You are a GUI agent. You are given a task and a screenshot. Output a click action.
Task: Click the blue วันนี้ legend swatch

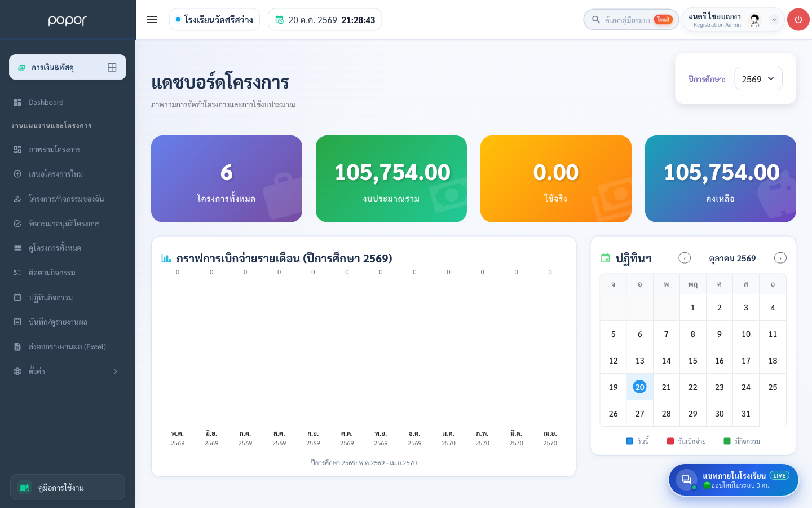[x=630, y=441]
